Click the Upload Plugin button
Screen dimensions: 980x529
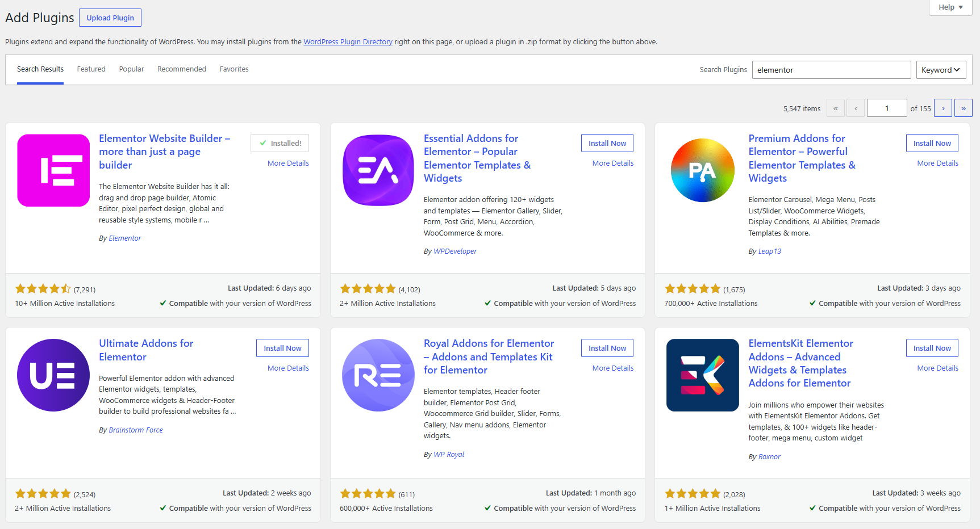[110, 18]
